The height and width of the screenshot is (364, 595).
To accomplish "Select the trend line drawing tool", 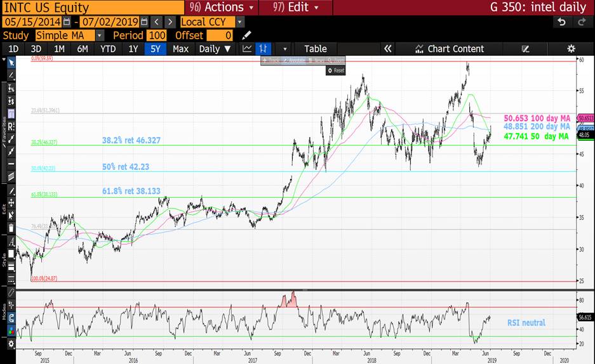I will click(x=11, y=75).
